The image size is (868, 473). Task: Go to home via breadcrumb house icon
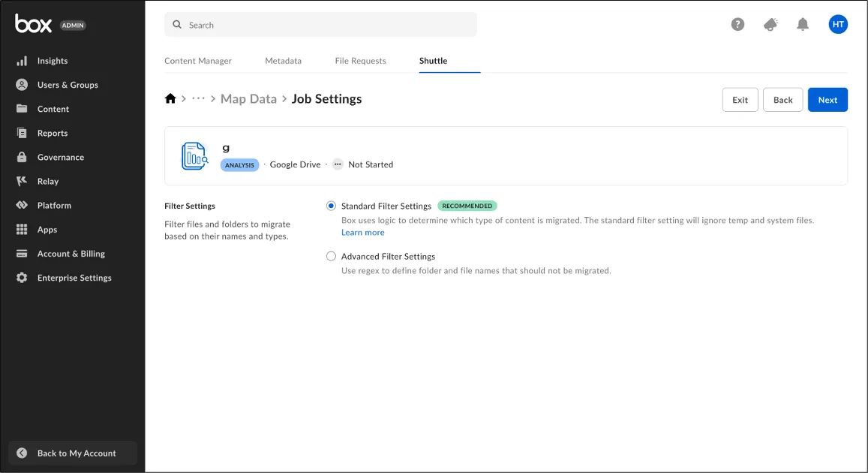point(170,99)
